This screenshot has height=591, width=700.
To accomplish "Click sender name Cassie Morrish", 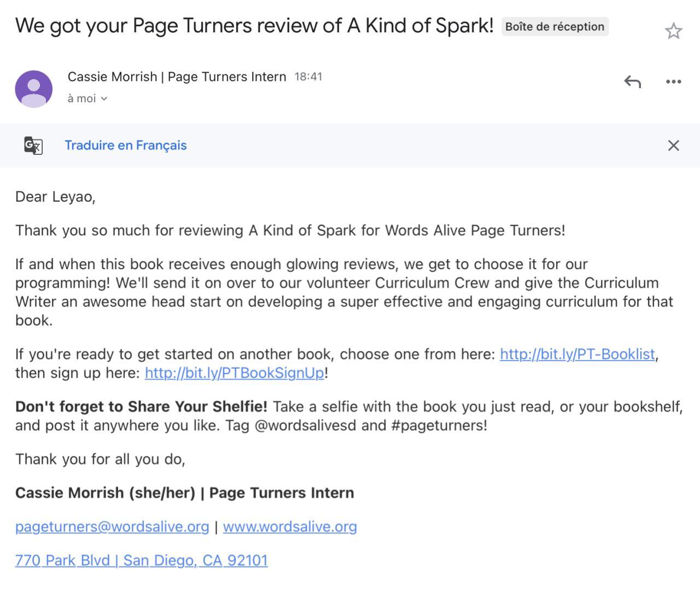I will (x=112, y=77).
